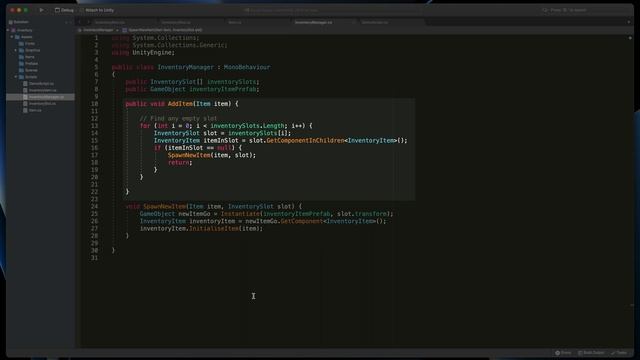640x360 pixels.
Task: Open Item.cs in the Solution tree
Action: (x=35, y=110)
